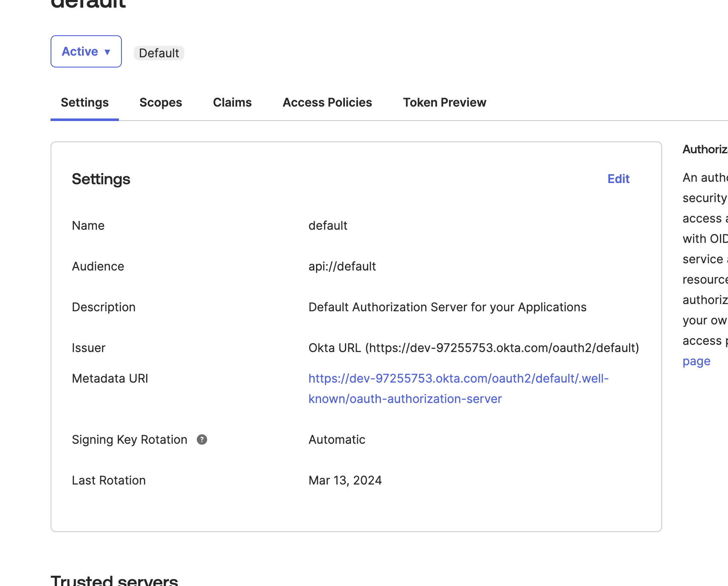The image size is (728, 586).
Task: Click the Default badge label
Action: (x=159, y=53)
